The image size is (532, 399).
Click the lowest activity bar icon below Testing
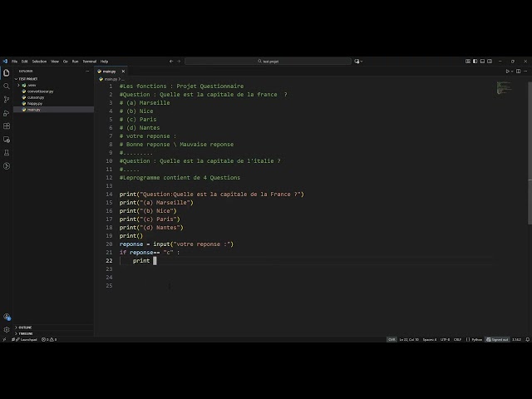point(6,166)
